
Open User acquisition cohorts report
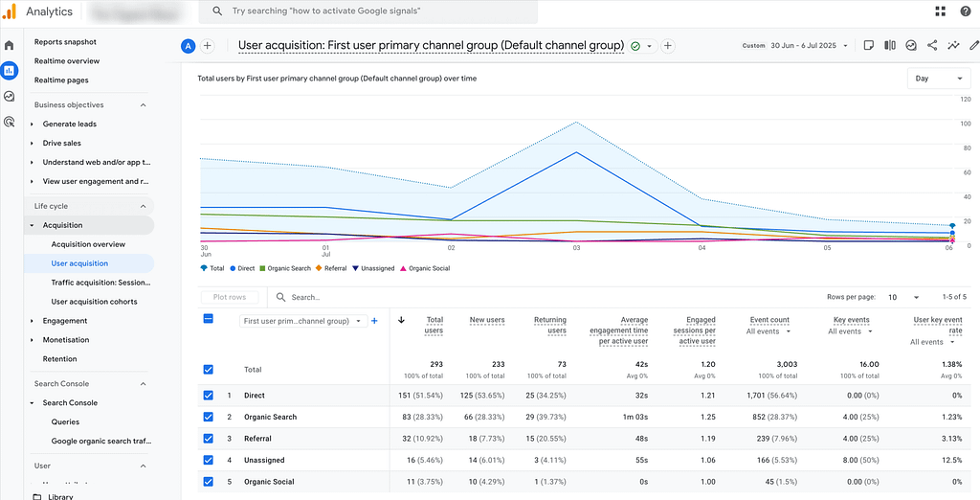(94, 302)
